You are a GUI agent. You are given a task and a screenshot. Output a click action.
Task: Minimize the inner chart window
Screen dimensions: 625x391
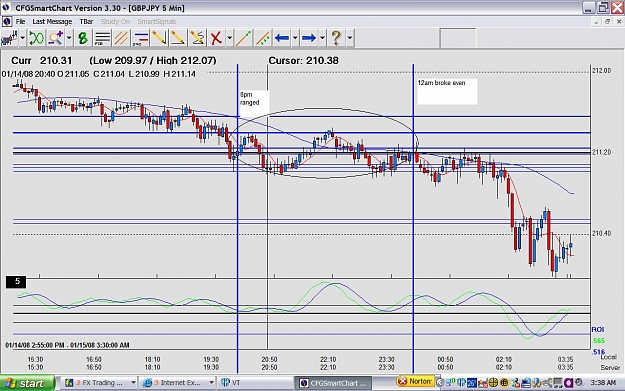(596, 22)
